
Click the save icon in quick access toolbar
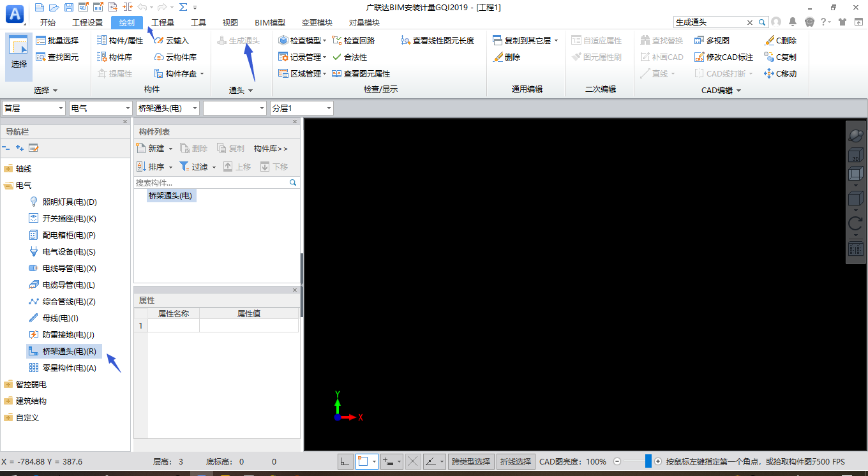point(68,7)
